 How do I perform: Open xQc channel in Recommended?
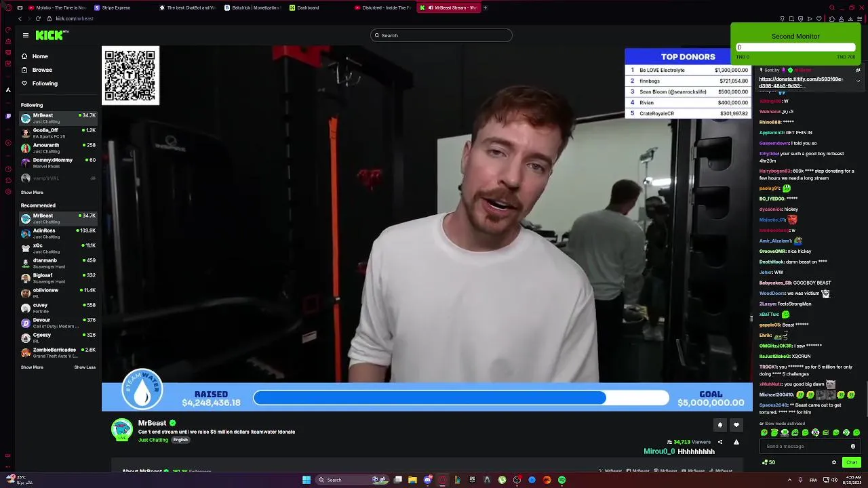pyautogui.click(x=58, y=248)
